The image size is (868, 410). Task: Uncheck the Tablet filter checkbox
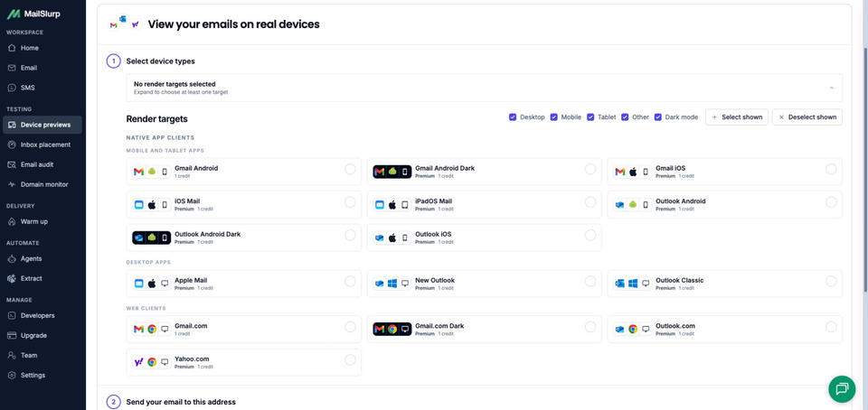point(590,117)
